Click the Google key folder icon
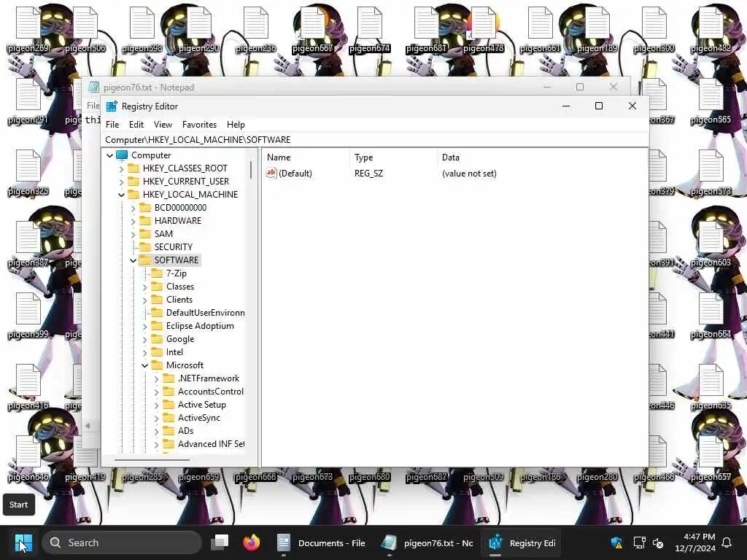The width and height of the screenshot is (747, 560). (157, 339)
